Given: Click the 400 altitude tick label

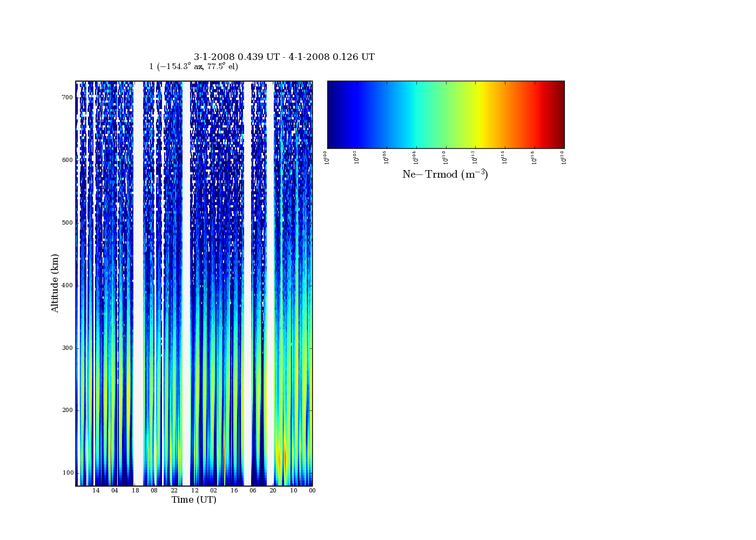Looking at the screenshot, I should click(67, 285).
